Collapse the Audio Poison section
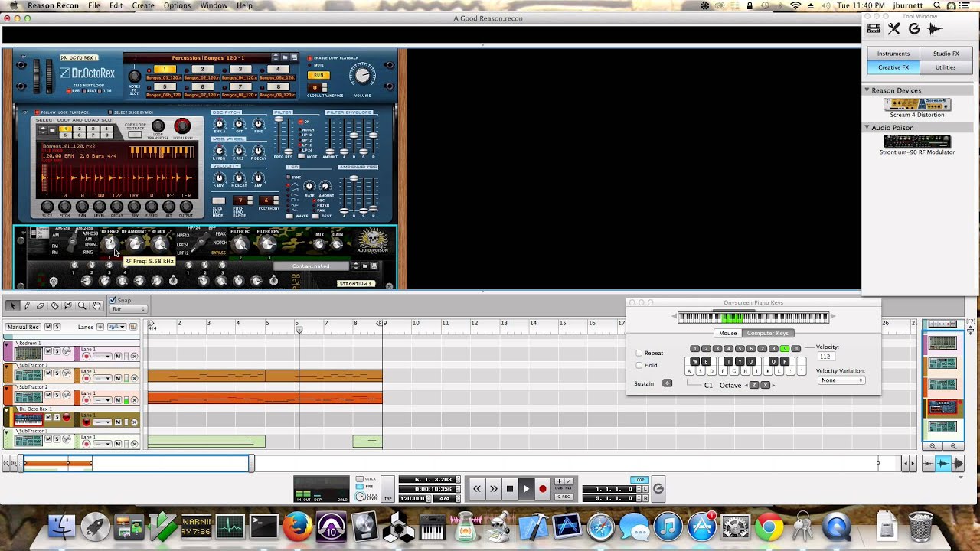 (x=867, y=128)
